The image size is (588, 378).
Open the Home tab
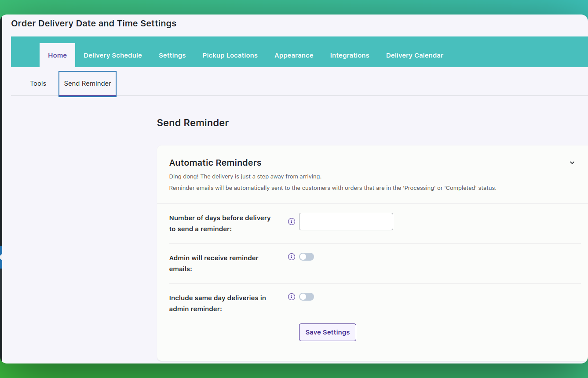click(57, 55)
